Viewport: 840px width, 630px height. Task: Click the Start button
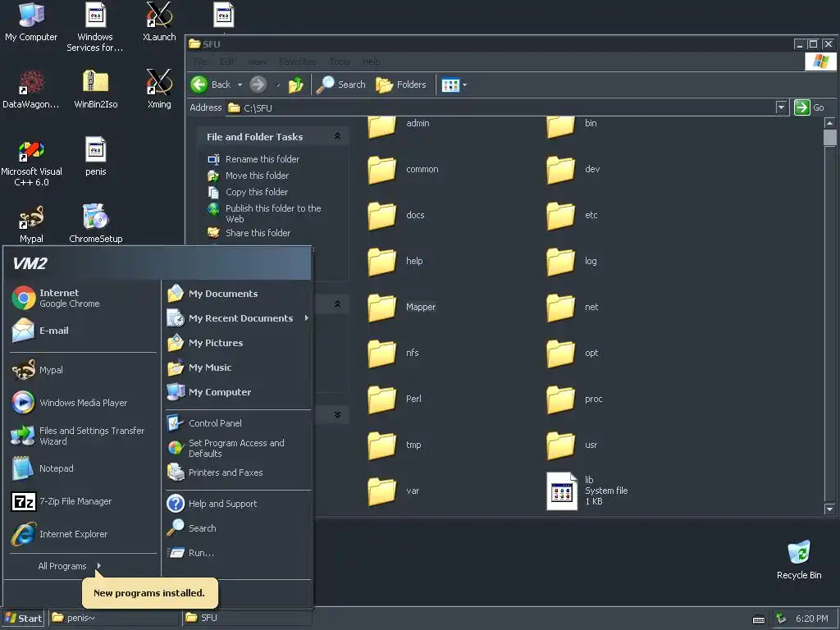tap(23, 619)
